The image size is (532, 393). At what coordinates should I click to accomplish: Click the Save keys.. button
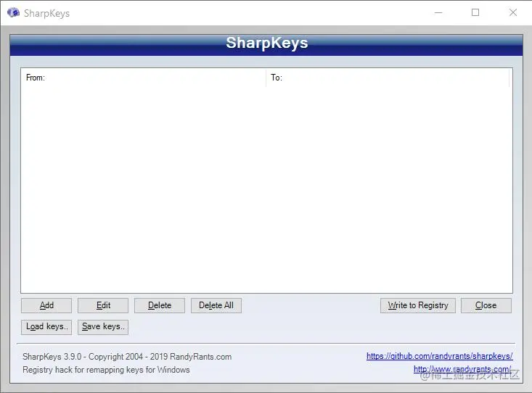pyautogui.click(x=103, y=327)
